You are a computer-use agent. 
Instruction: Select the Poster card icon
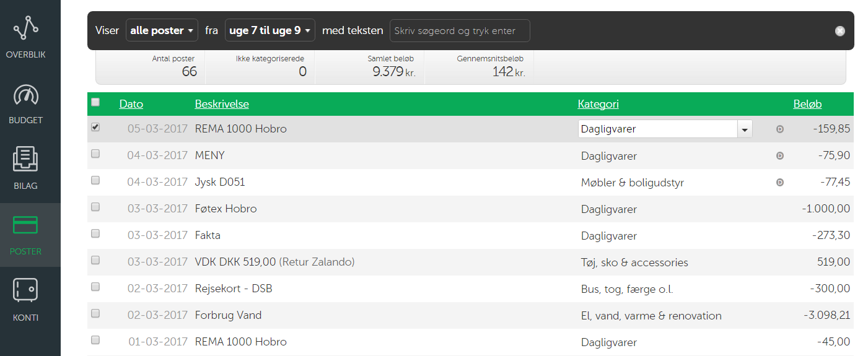[26, 225]
